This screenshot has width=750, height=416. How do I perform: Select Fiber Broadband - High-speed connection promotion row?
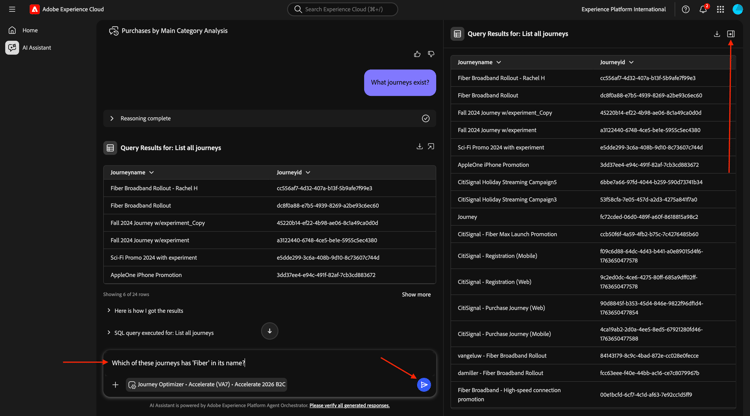click(593, 394)
